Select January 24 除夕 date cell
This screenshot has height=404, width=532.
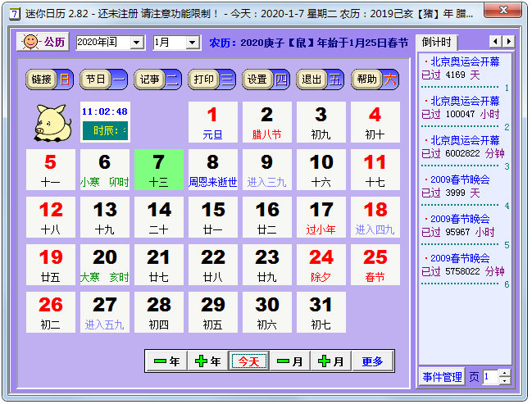pos(321,265)
